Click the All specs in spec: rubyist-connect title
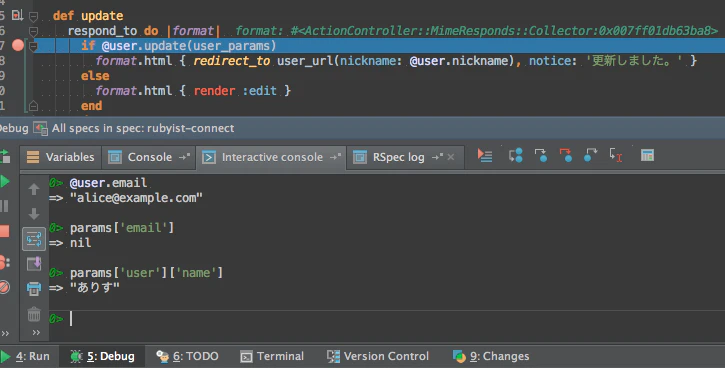Viewport: 725px width, 368px height. point(143,128)
